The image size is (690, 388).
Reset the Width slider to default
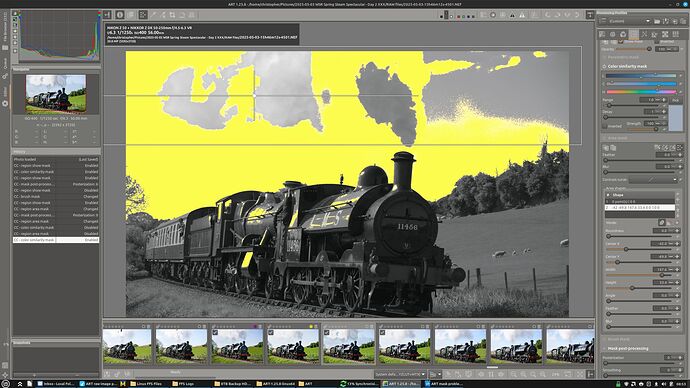coord(677,275)
